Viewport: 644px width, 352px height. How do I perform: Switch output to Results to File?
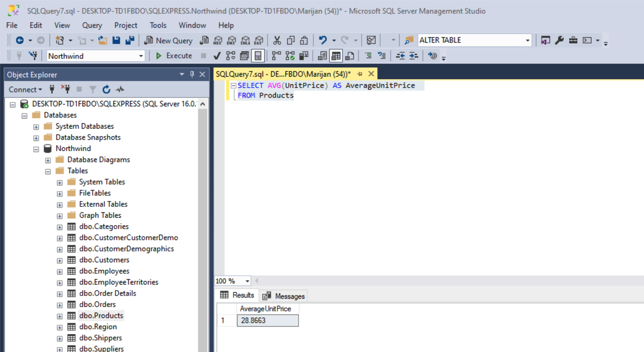[350, 56]
